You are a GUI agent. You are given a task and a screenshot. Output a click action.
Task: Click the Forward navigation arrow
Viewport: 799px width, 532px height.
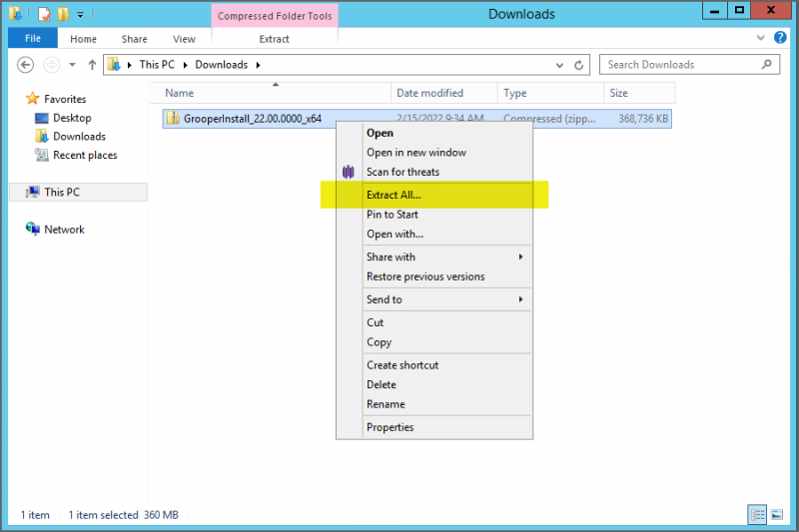point(52,65)
